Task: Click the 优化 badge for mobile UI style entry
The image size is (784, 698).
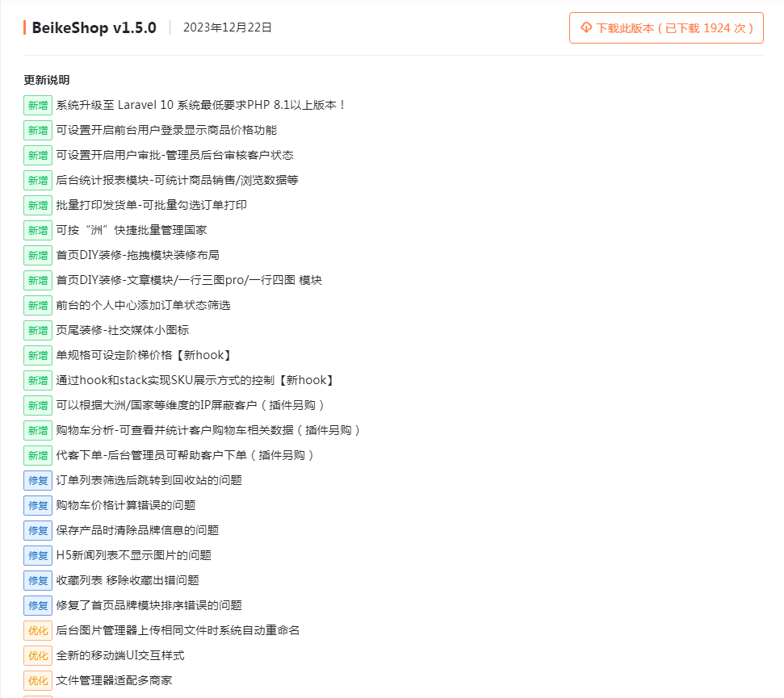Action: 37,655
